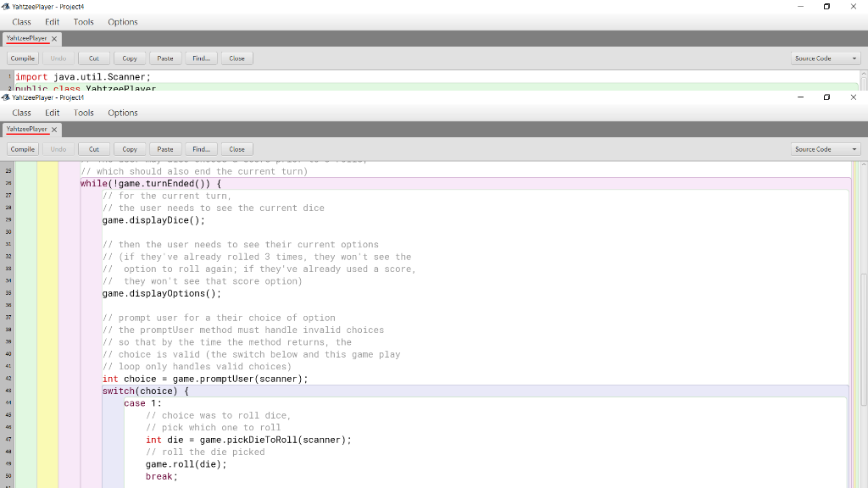
Task: Place the cursor on the game.displayDice() line
Action: [x=153, y=219]
